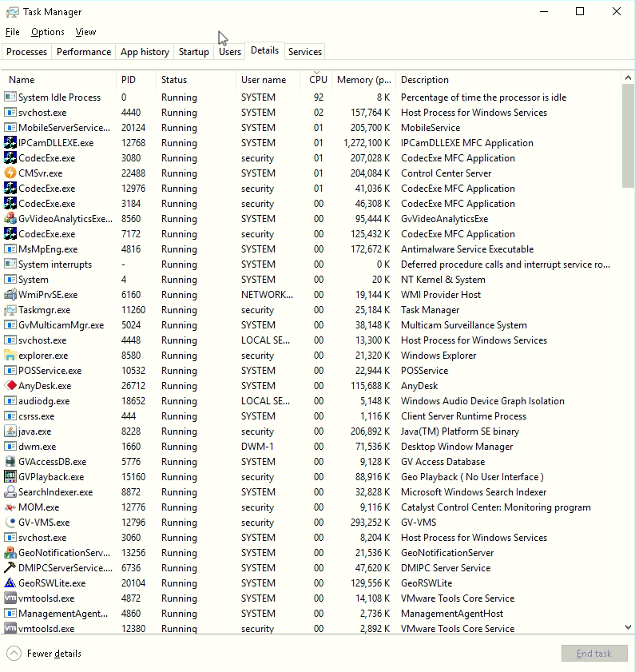Switch to the App history tab
The height and width of the screenshot is (672, 635).
click(x=145, y=52)
